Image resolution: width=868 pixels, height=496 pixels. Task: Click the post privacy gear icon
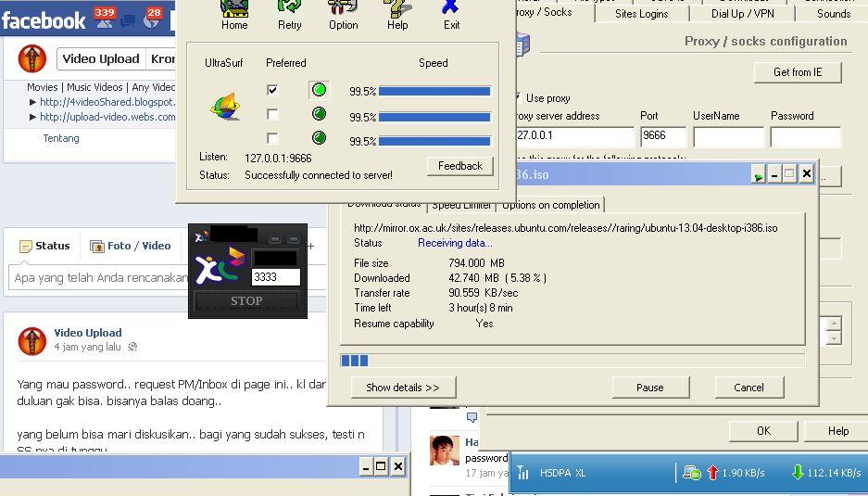click(132, 347)
